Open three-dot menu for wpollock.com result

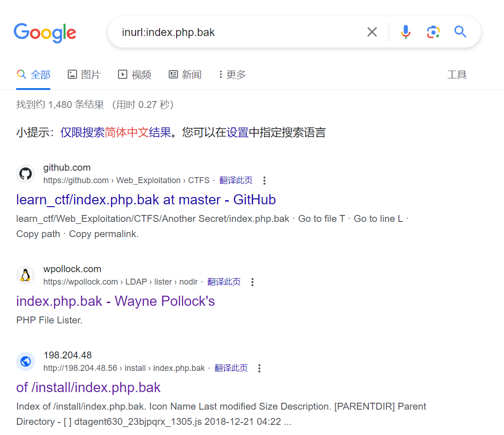(x=252, y=282)
